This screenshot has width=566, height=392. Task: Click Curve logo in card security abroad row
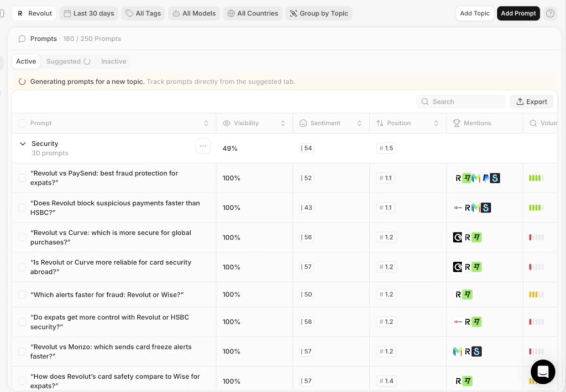pos(457,267)
